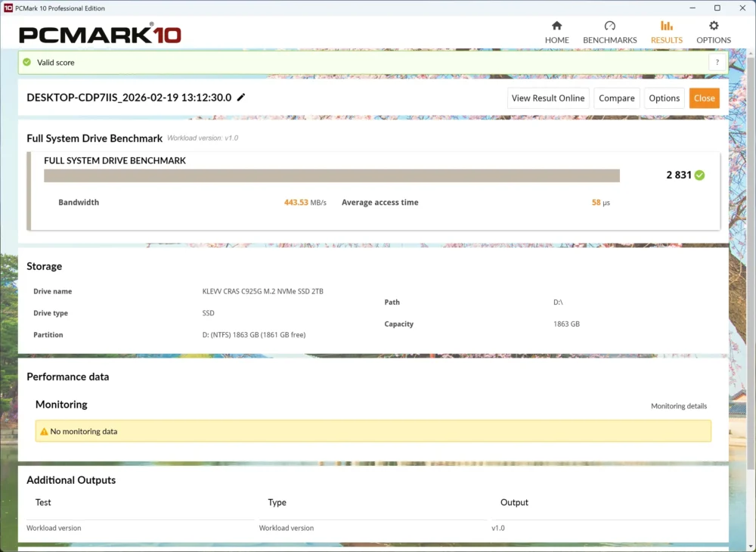Open Monitoring details link
Screen dimensions: 756x552
679,406
